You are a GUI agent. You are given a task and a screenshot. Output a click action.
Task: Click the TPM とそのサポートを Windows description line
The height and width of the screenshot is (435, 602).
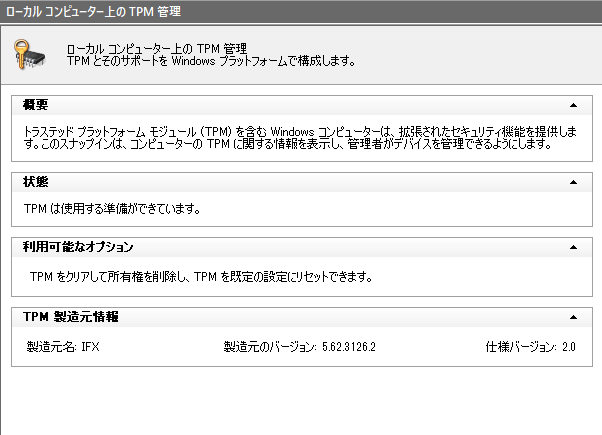[x=211, y=61]
